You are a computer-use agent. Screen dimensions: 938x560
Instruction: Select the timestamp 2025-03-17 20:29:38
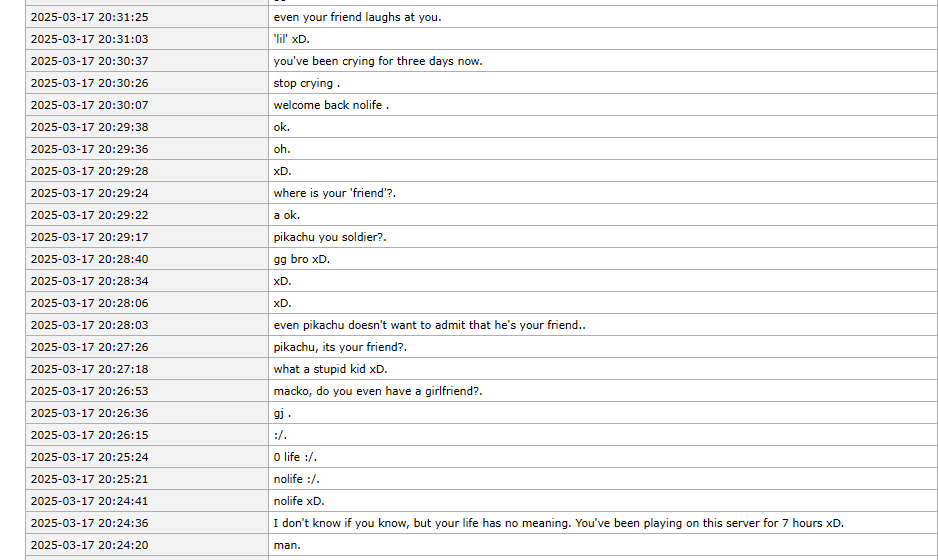tap(89, 127)
